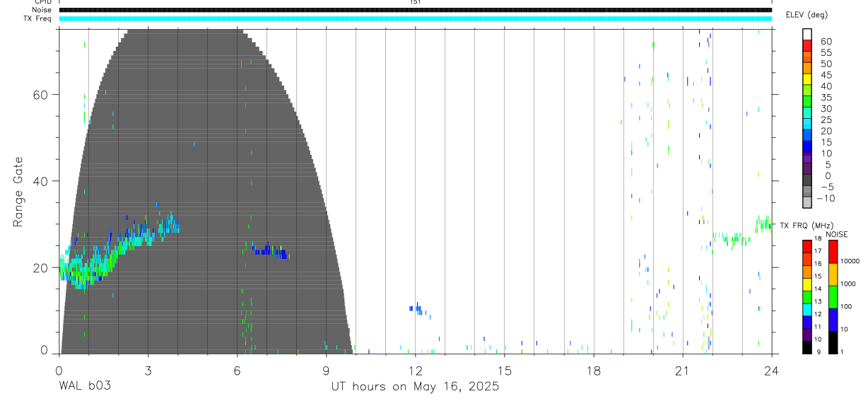Select the "18" hour tick on time axis

593,370
